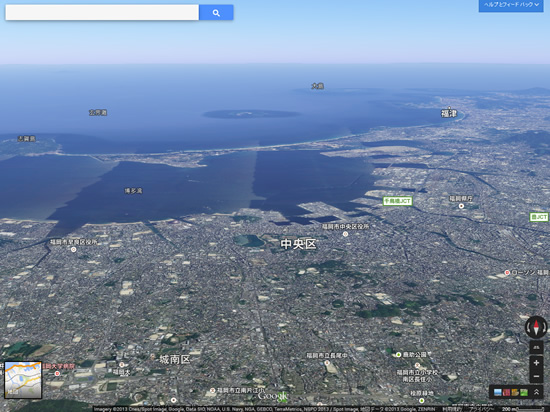
Task: Reset orientation using the compass needle
Action: (536, 327)
